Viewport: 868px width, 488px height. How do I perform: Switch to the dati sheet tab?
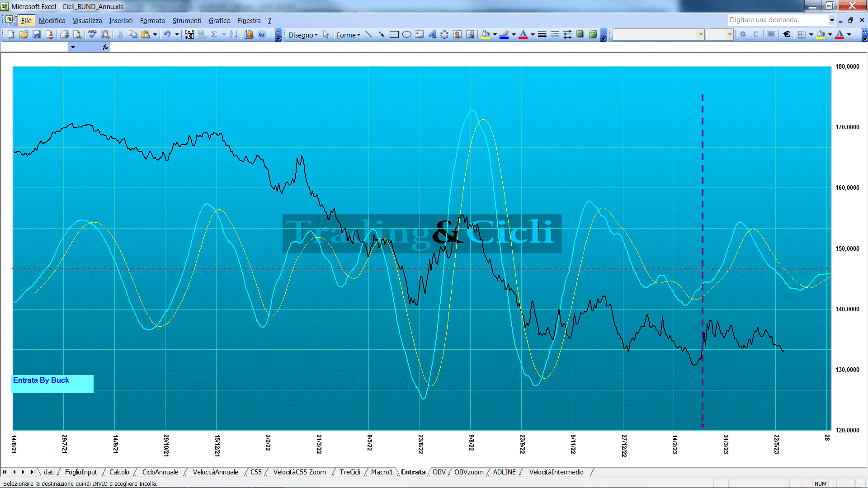click(x=49, y=472)
